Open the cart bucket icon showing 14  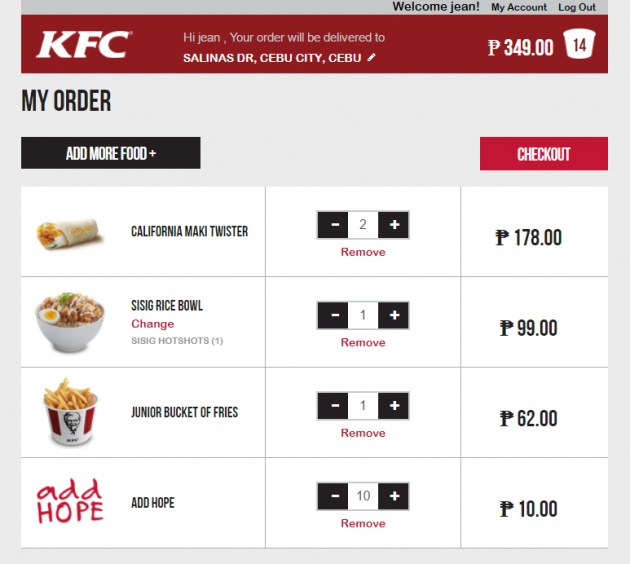(579, 44)
